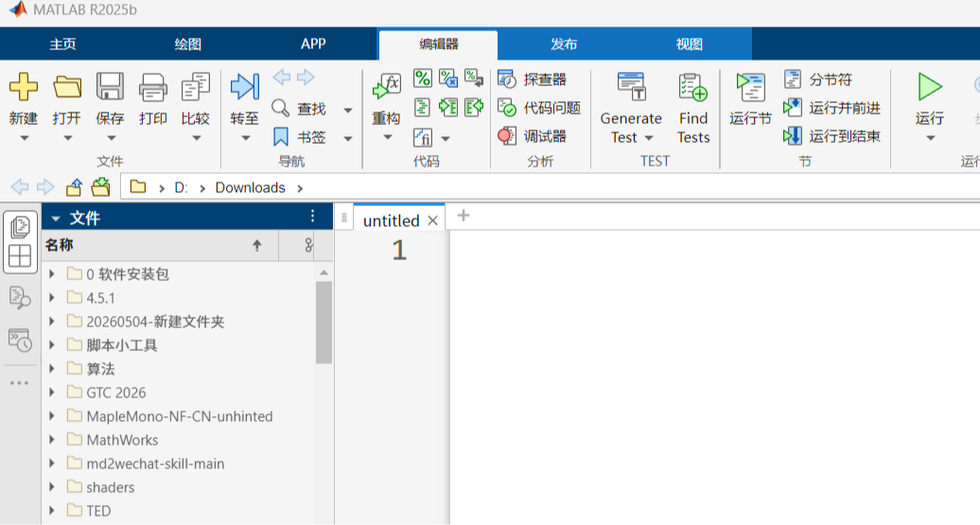The width and height of the screenshot is (980, 525).
Task: Open the 重构 dropdown arrow
Action: (x=387, y=137)
